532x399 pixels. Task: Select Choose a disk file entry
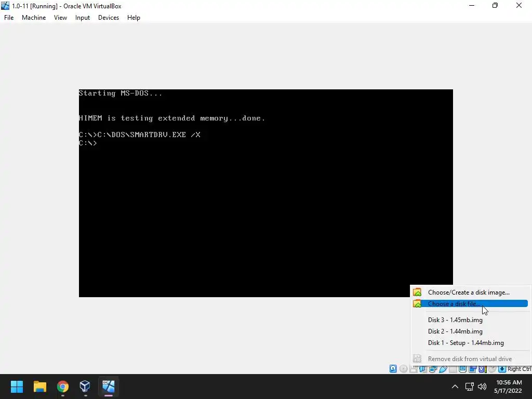(470, 303)
